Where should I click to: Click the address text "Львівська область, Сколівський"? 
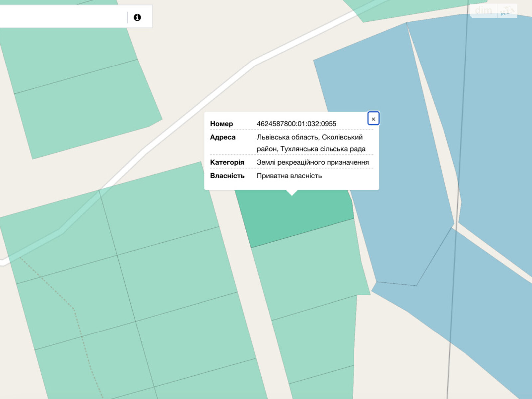[x=310, y=137]
